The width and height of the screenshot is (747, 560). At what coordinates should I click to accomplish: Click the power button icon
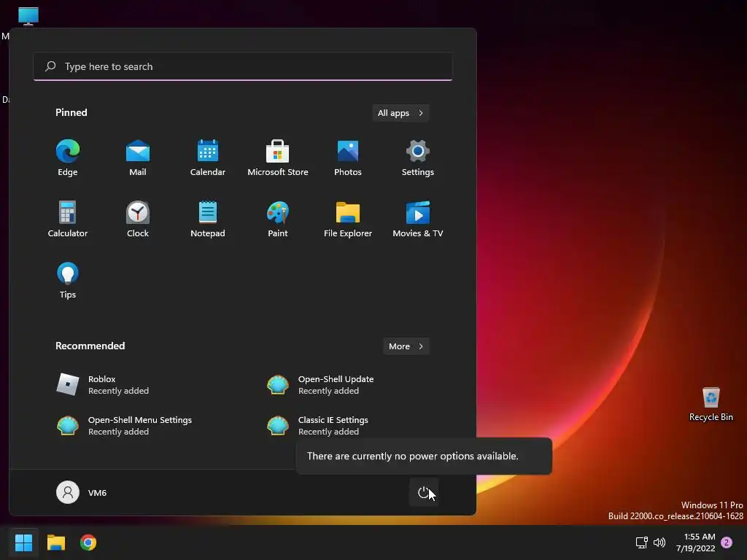[x=424, y=492]
